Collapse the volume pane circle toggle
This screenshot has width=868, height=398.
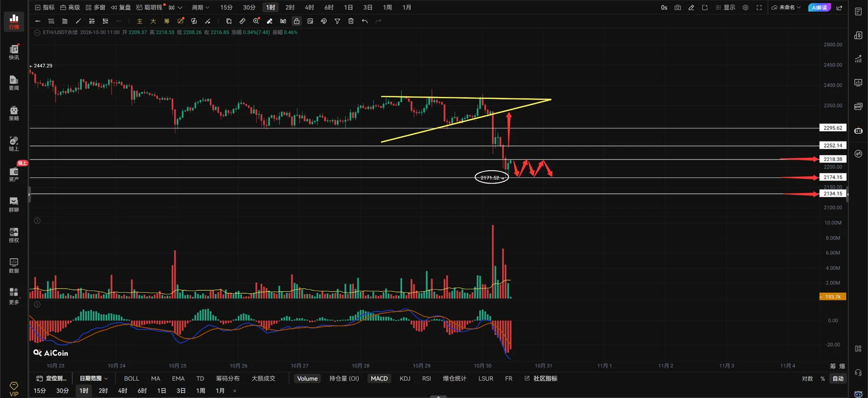[37, 221]
